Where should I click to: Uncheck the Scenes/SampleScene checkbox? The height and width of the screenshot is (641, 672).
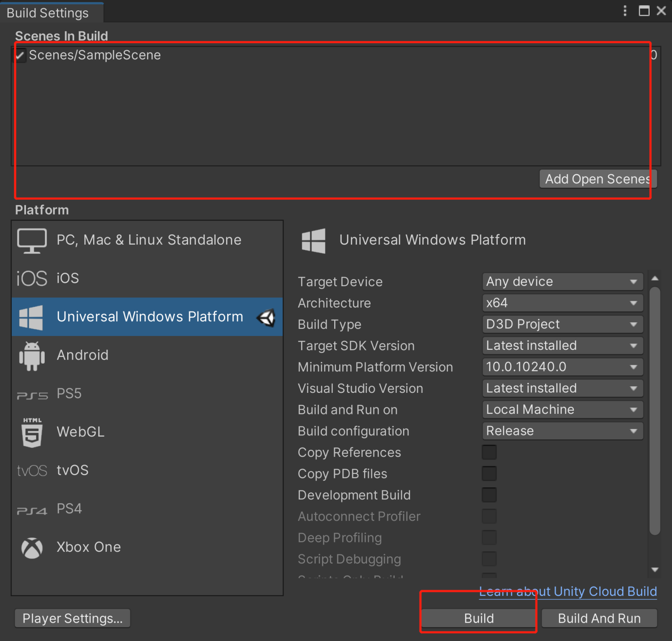[20, 55]
